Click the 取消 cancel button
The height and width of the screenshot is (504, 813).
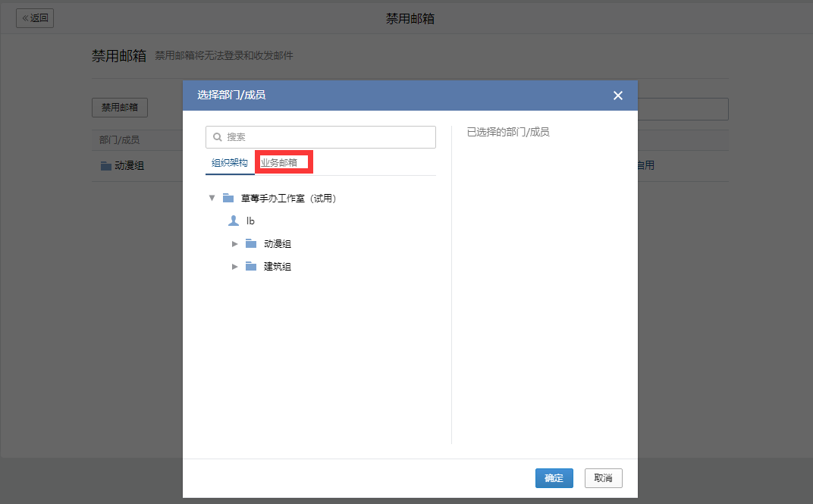click(x=603, y=478)
